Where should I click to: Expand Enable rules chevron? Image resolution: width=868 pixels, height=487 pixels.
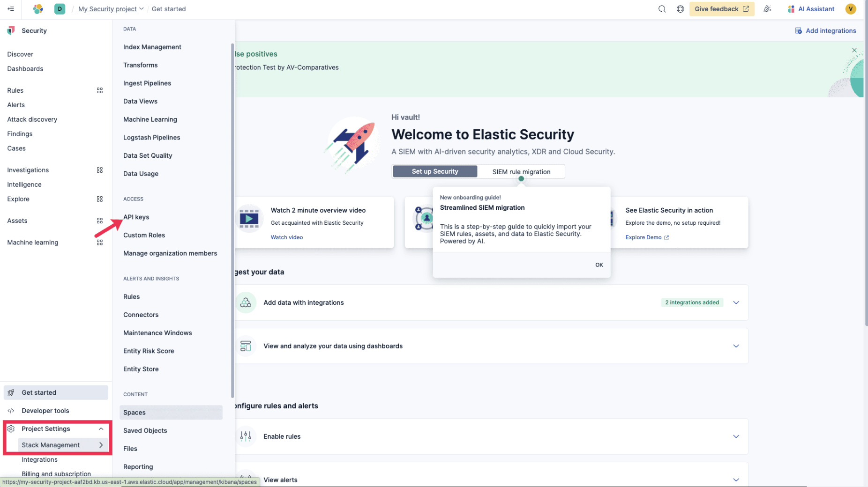[x=736, y=436]
